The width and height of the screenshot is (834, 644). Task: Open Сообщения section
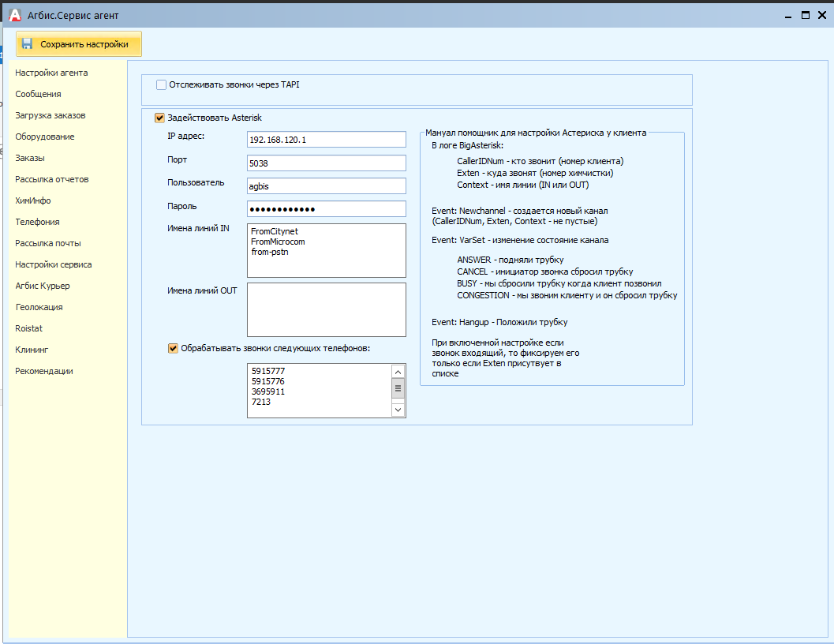point(39,94)
